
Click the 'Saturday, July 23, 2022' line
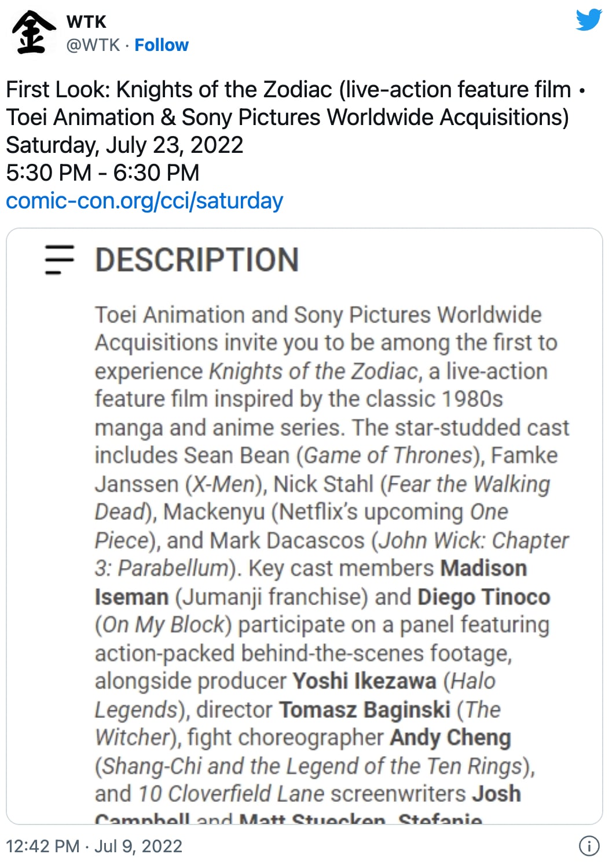click(124, 145)
